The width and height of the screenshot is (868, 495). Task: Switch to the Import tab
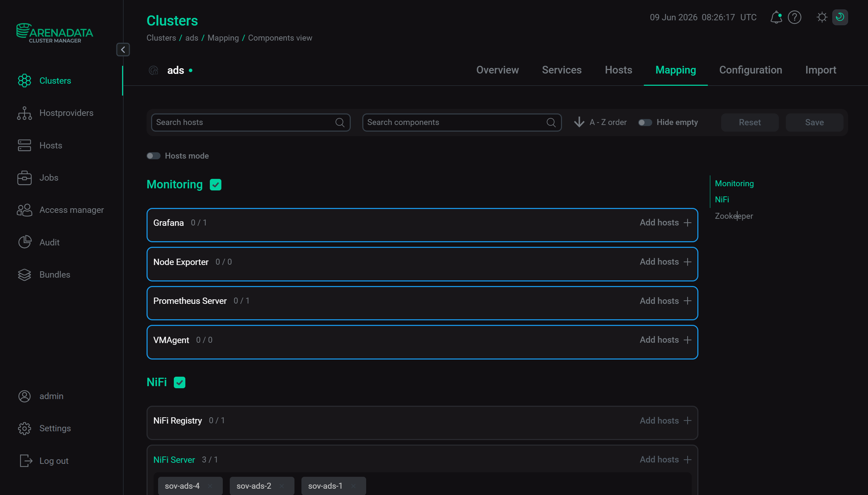pyautogui.click(x=821, y=70)
